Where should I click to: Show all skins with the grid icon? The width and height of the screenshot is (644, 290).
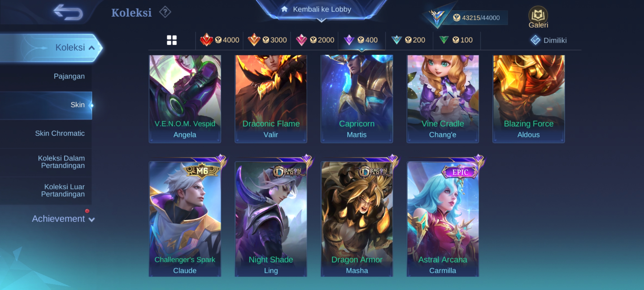pyautogui.click(x=172, y=40)
